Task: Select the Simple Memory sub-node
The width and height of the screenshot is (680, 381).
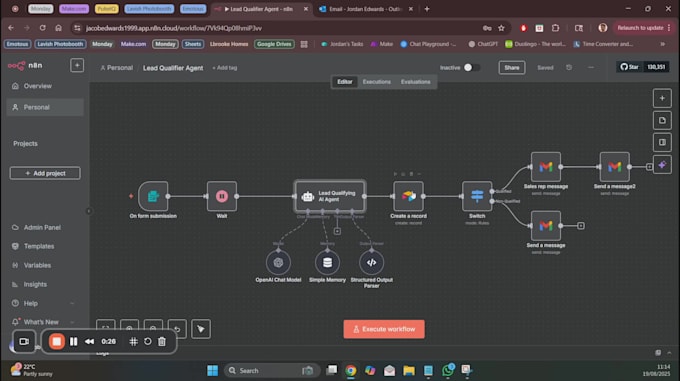Action: 327,262
